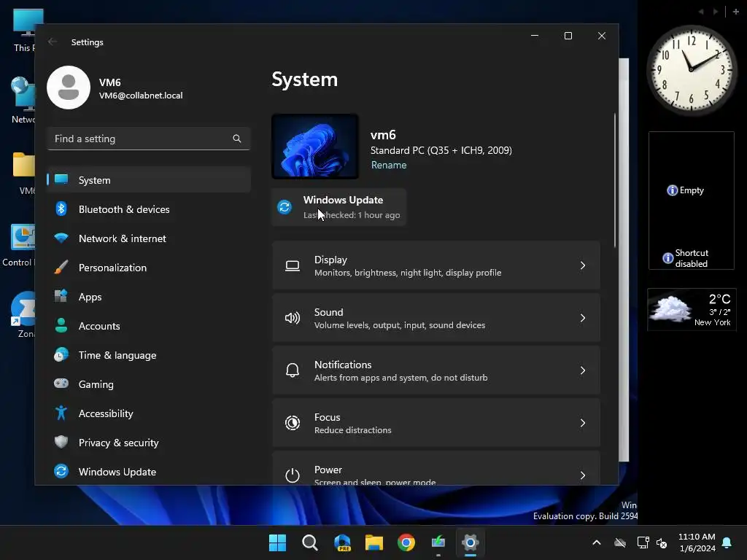Click the notification bell in the system tray
747x560 pixels.
[727, 542]
